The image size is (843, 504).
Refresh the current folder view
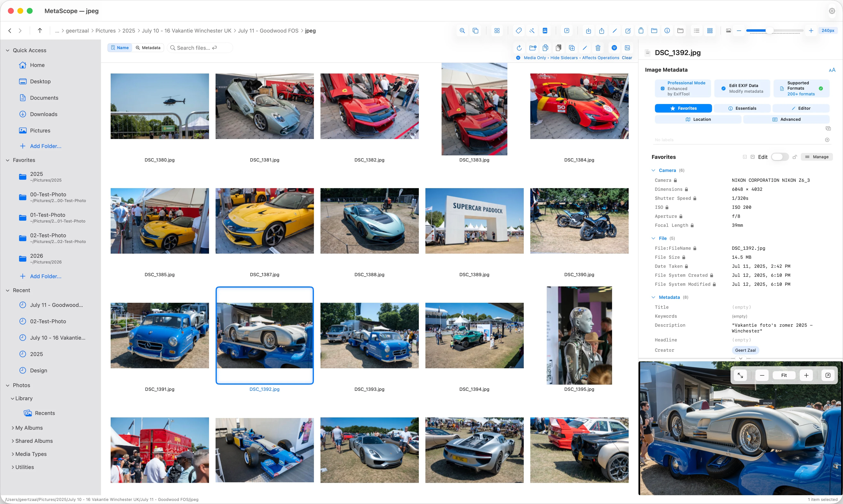click(x=519, y=48)
